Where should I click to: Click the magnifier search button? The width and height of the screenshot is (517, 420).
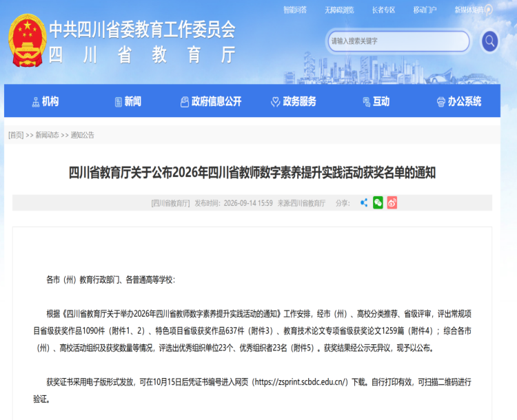[x=489, y=41]
